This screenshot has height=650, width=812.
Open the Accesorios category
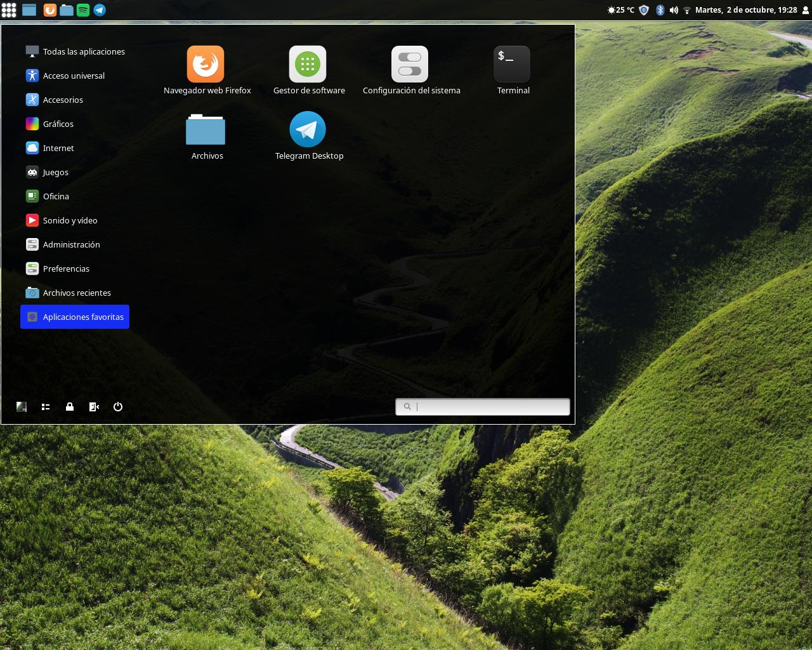(x=75, y=100)
